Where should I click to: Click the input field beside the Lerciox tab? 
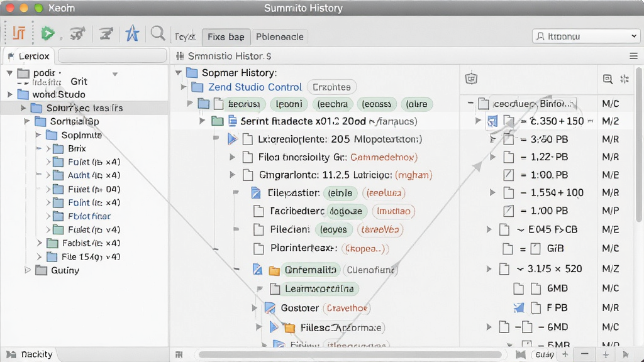click(112, 56)
